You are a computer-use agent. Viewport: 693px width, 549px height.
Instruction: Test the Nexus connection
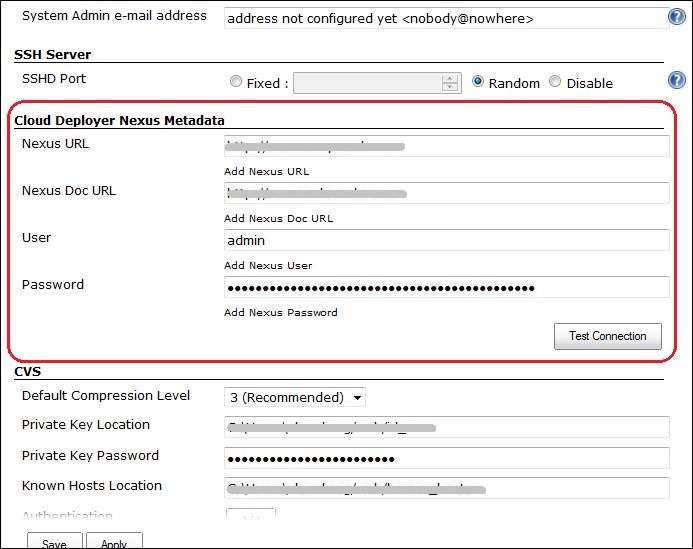(x=608, y=336)
